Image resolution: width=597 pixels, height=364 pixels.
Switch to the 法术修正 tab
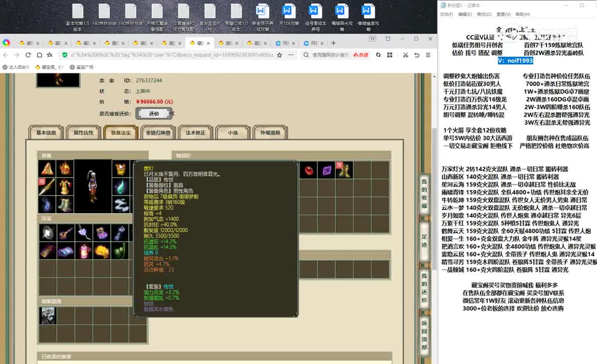[195, 133]
